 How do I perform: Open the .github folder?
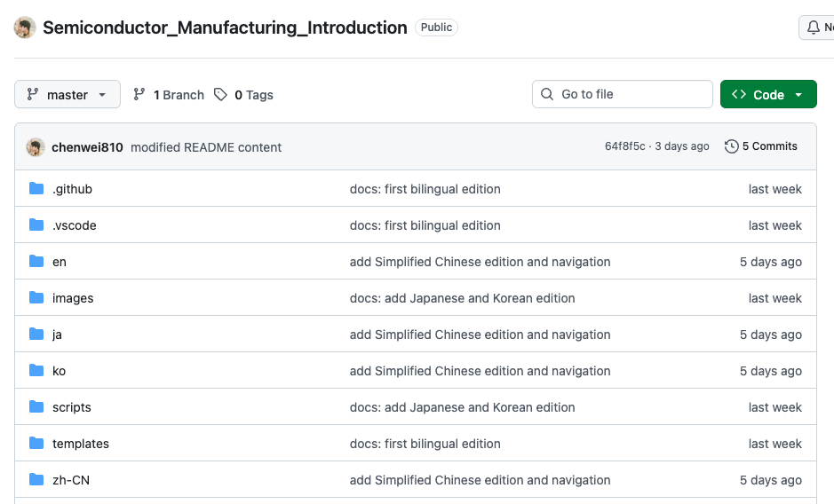pyautogui.click(x=72, y=189)
